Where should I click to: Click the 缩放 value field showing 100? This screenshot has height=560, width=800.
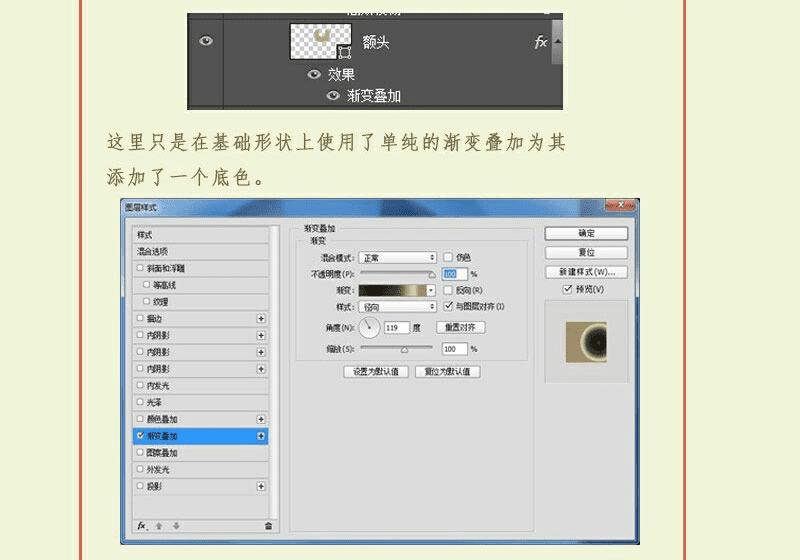pos(455,349)
